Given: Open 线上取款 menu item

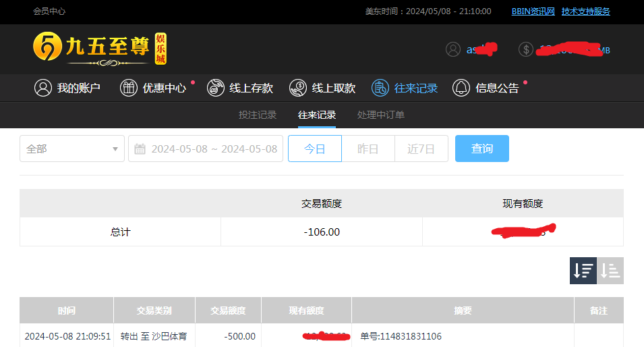Looking at the screenshot, I should click(x=322, y=88).
